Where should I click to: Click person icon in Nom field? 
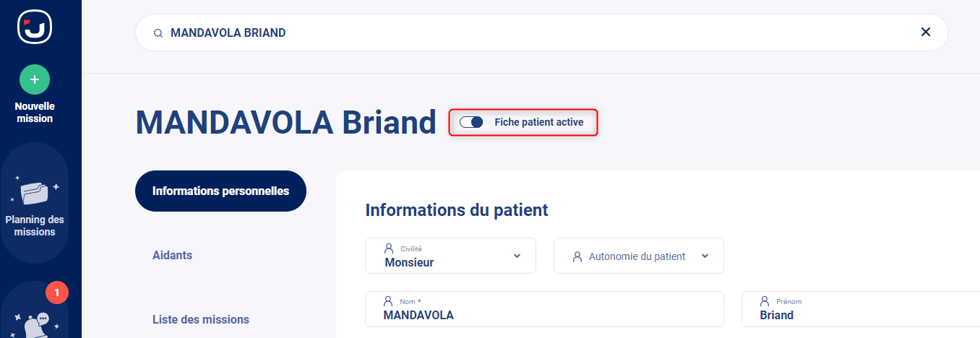[x=388, y=300]
